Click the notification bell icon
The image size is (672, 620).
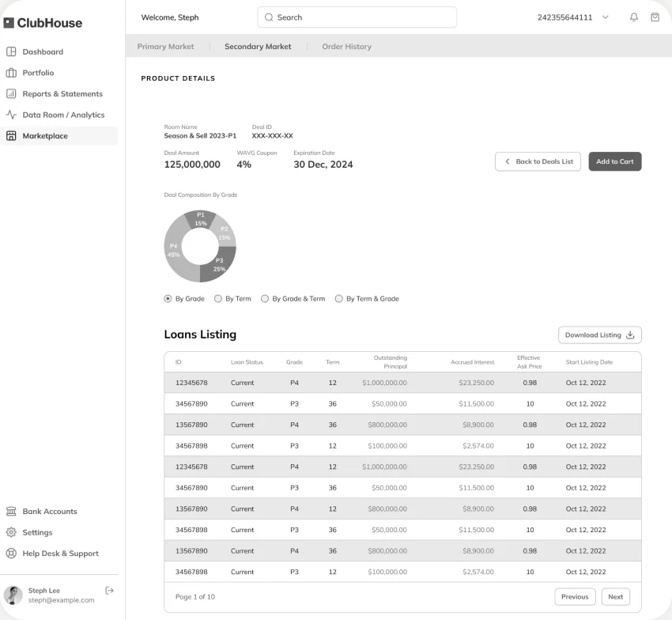[634, 17]
